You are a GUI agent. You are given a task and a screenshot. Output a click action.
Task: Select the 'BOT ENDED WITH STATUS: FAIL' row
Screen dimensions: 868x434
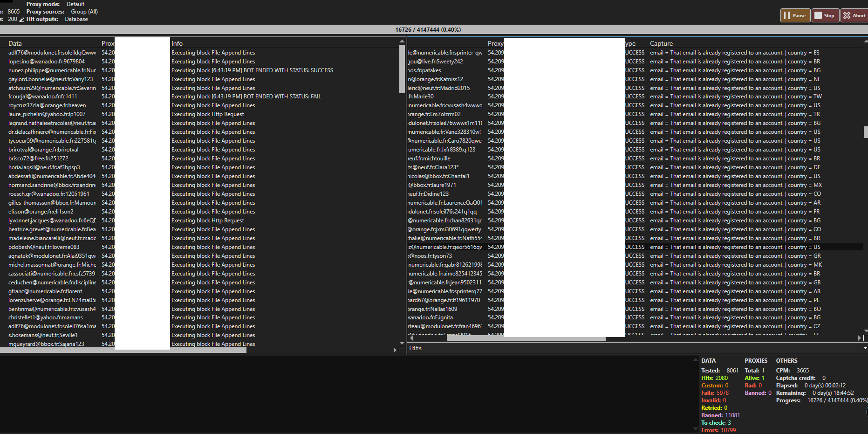pyautogui.click(x=199, y=96)
